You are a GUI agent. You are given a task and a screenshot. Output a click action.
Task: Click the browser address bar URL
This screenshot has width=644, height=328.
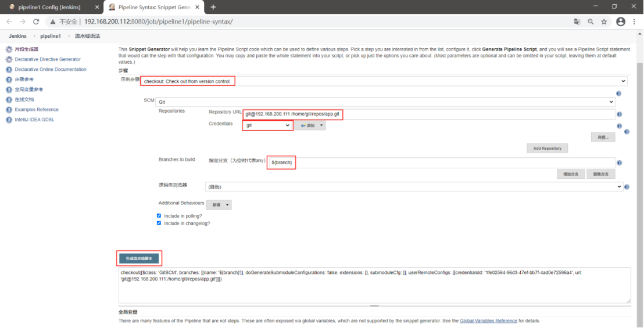[x=159, y=21]
